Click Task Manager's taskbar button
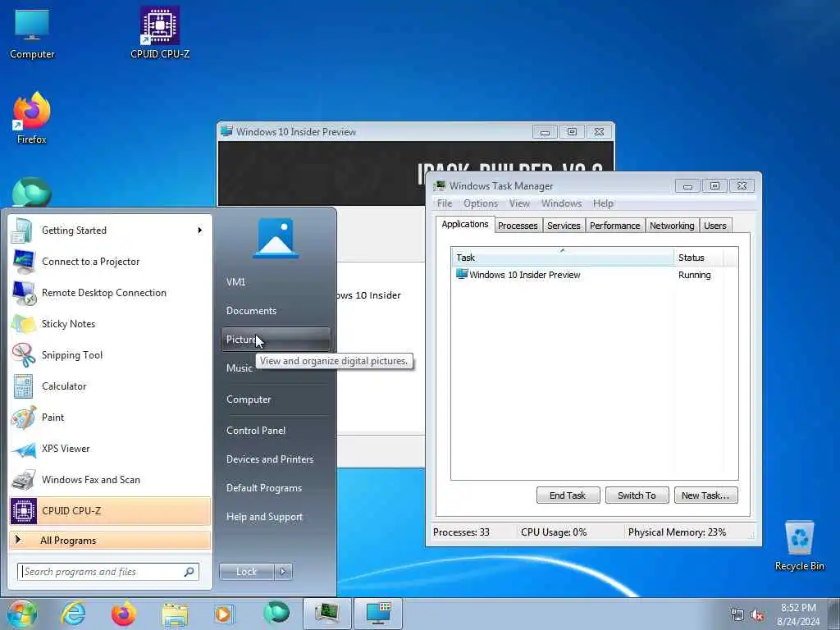The image size is (840, 630). (327, 614)
